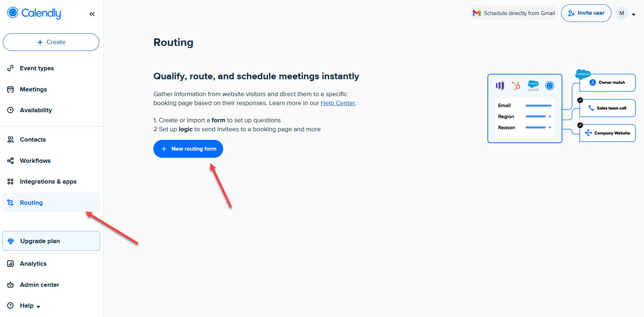Select the Event types link icon
Viewport: 644px width, 317px height.
click(11, 68)
